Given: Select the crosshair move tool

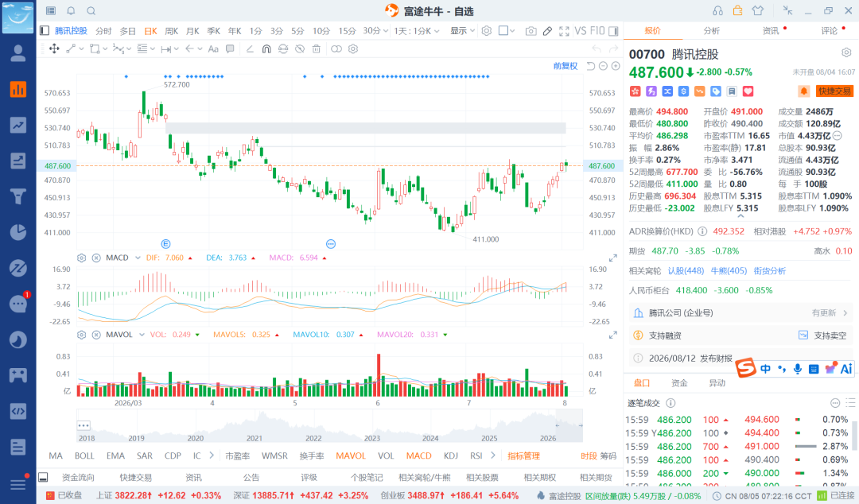Looking at the screenshot, I should tap(54, 48).
